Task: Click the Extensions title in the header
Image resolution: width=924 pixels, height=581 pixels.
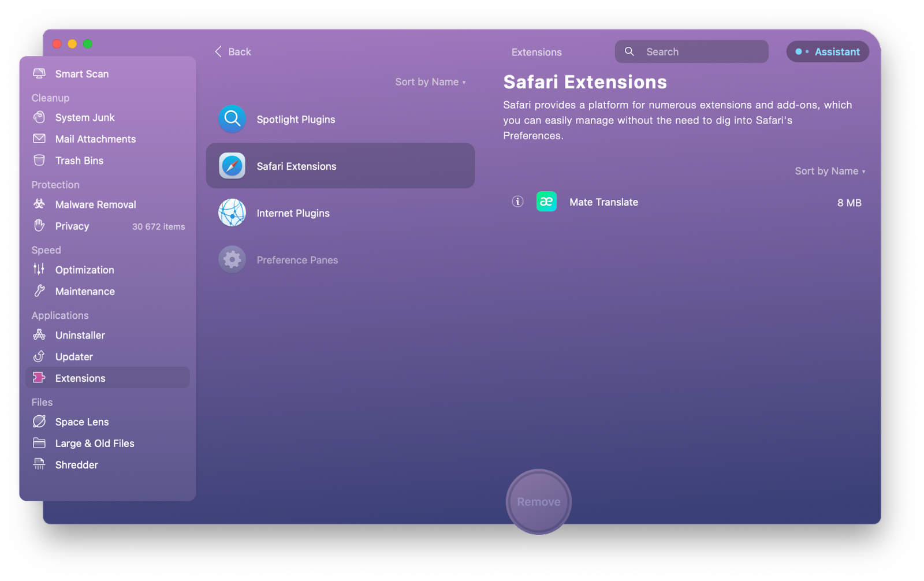Action: coord(536,52)
